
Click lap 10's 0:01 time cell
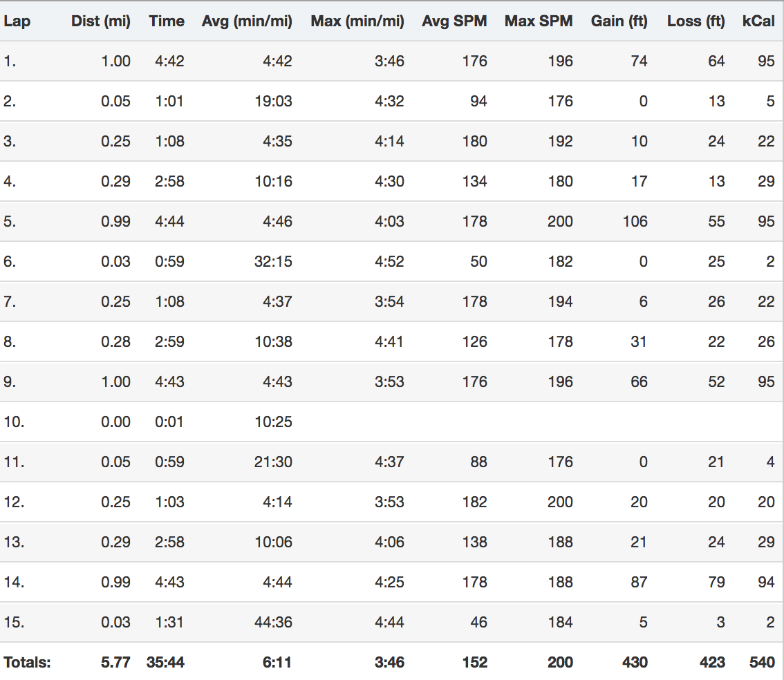(169, 422)
